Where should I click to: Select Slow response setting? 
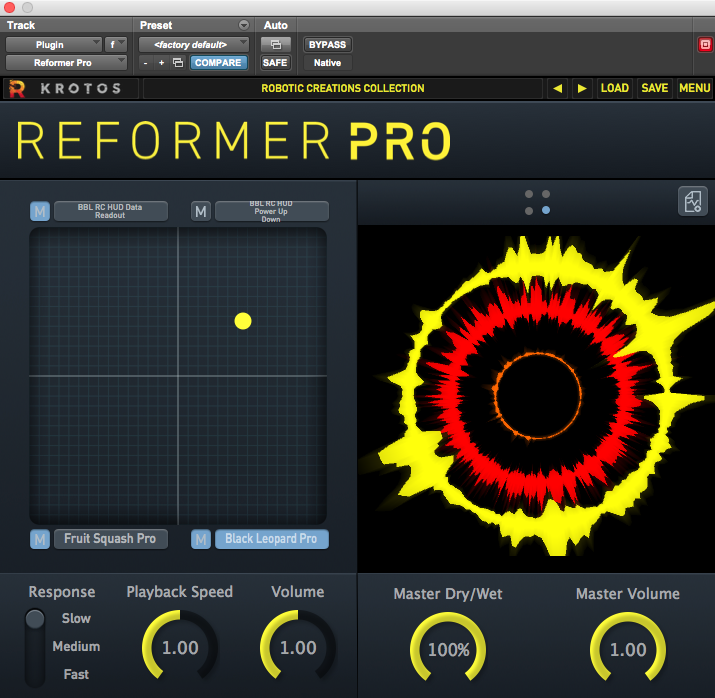(x=76, y=619)
